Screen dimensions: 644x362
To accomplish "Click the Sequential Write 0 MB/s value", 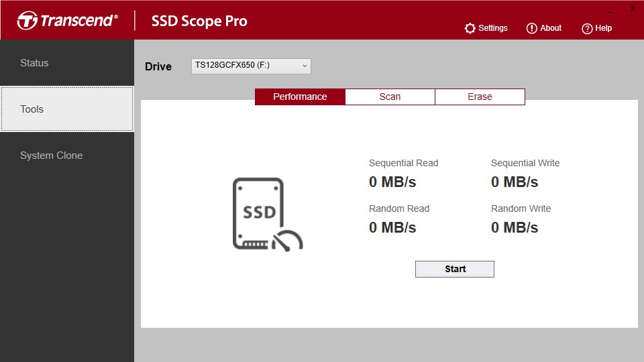I will click(x=515, y=182).
